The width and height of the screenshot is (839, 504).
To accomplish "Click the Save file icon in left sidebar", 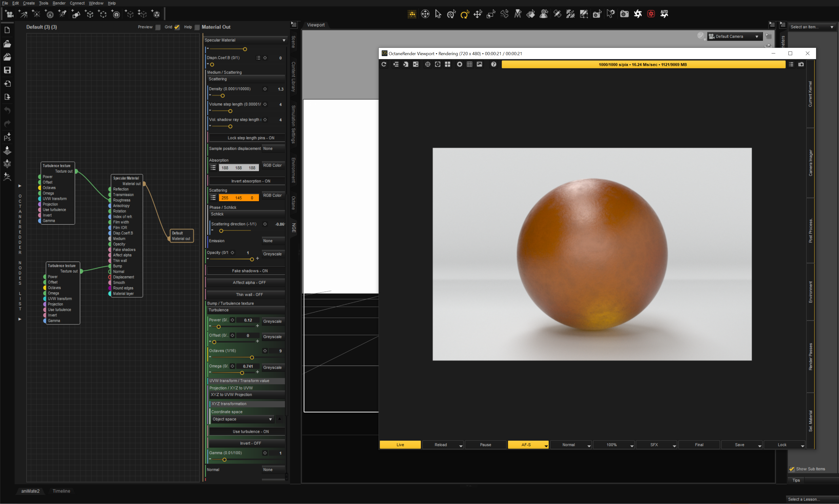I will [7, 70].
